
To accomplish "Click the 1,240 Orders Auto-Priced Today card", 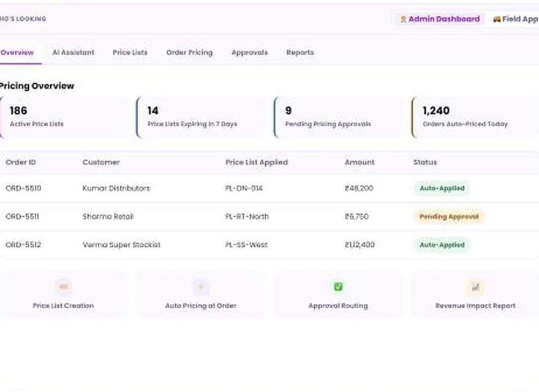I will pyautogui.click(x=475, y=117).
